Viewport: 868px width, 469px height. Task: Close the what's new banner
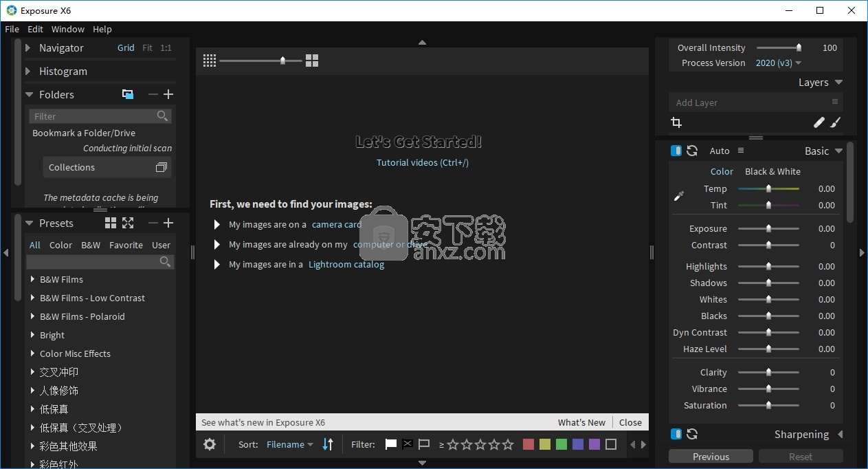tap(630, 422)
